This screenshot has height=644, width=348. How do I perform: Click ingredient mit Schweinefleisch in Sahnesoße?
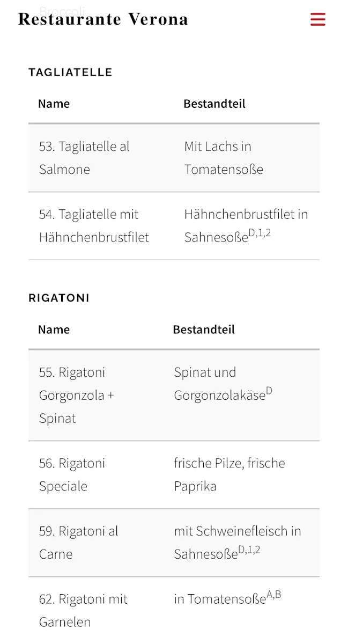pyautogui.click(x=238, y=543)
